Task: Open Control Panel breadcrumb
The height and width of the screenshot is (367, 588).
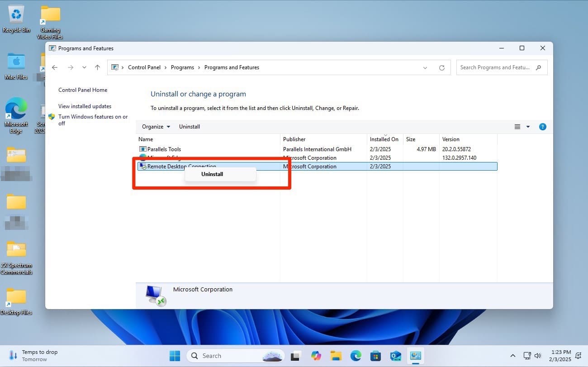Action: click(144, 67)
